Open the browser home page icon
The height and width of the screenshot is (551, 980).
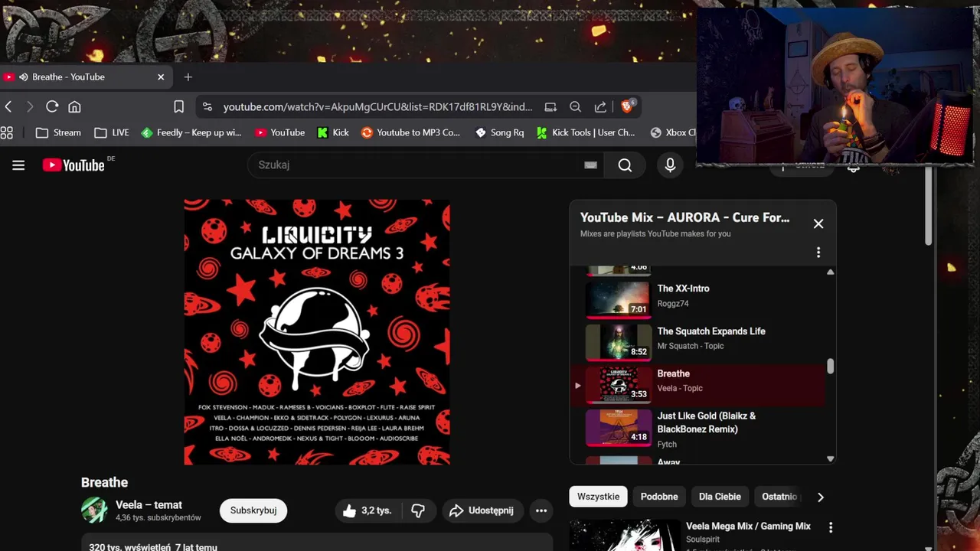(74, 106)
